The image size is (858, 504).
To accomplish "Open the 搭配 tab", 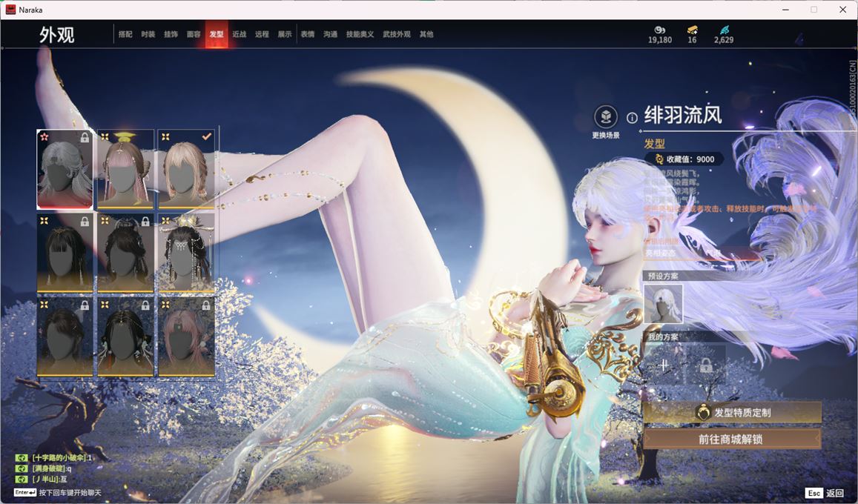I will pyautogui.click(x=125, y=34).
